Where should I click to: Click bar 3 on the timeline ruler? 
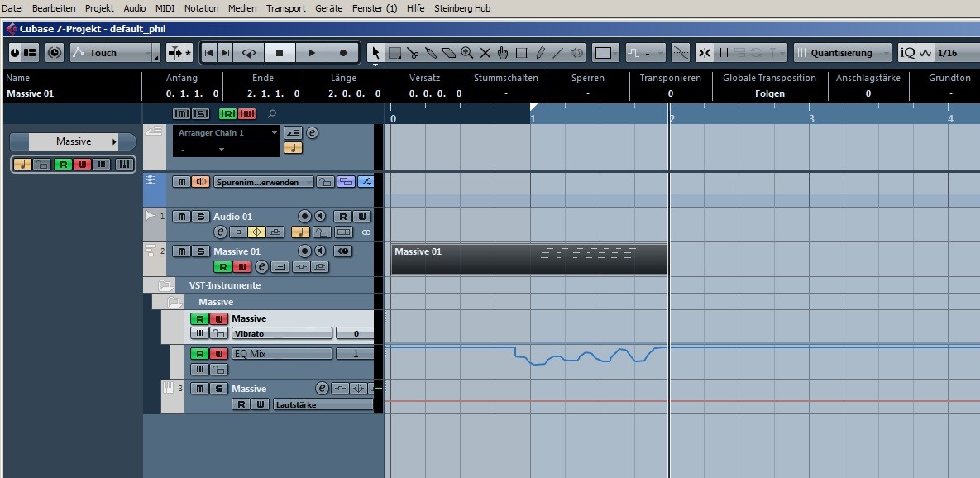(x=811, y=118)
